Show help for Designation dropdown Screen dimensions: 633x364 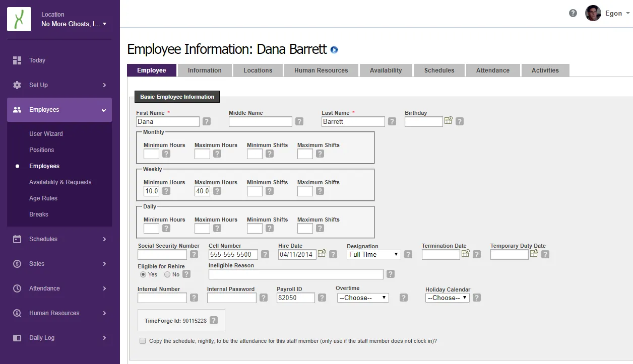click(x=408, y=254)
